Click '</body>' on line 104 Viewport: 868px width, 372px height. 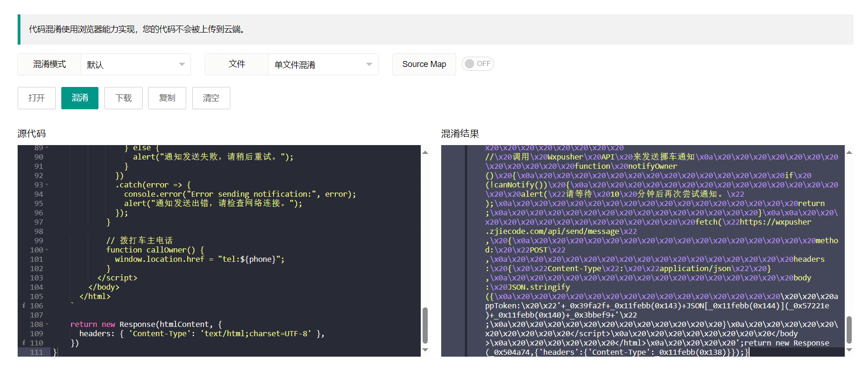click(x=104, y=287)
